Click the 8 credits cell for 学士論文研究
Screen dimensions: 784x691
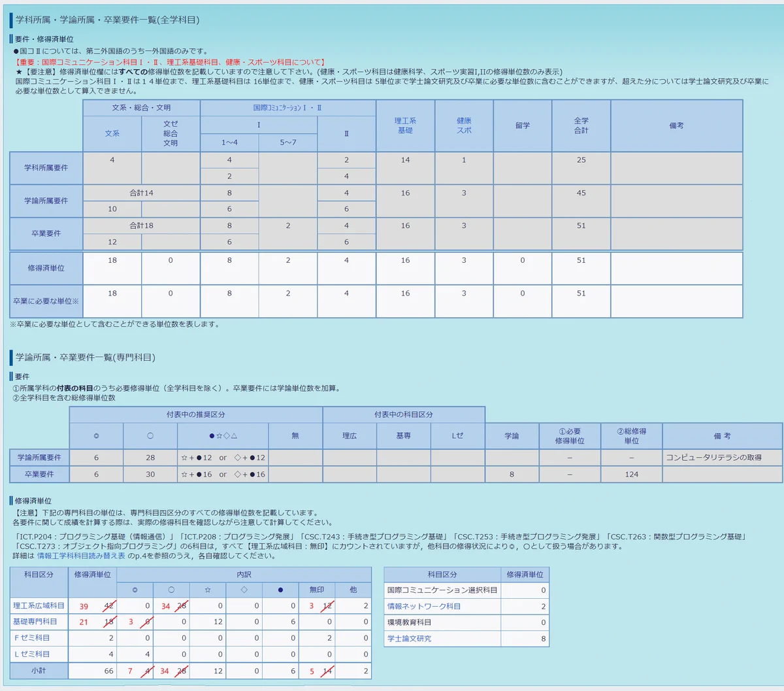[x=525, y=639]
